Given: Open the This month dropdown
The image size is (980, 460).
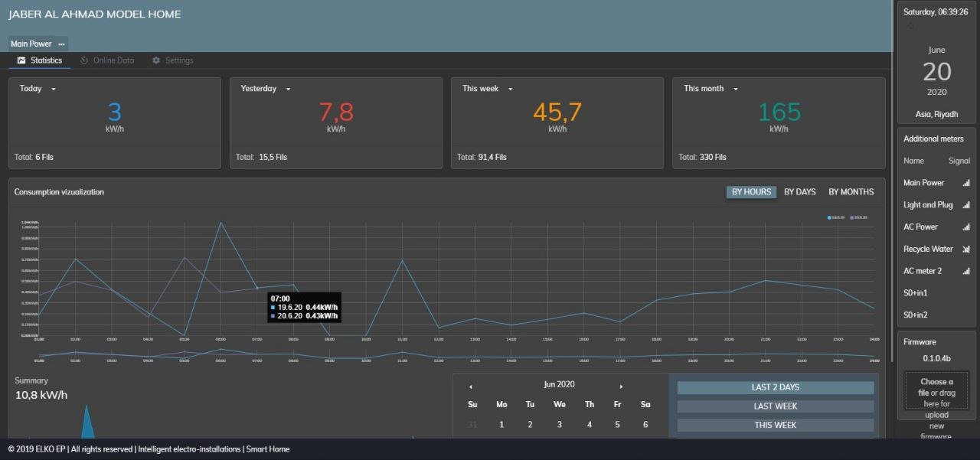Looking at the screenshot, I should [x=736, y=89].
